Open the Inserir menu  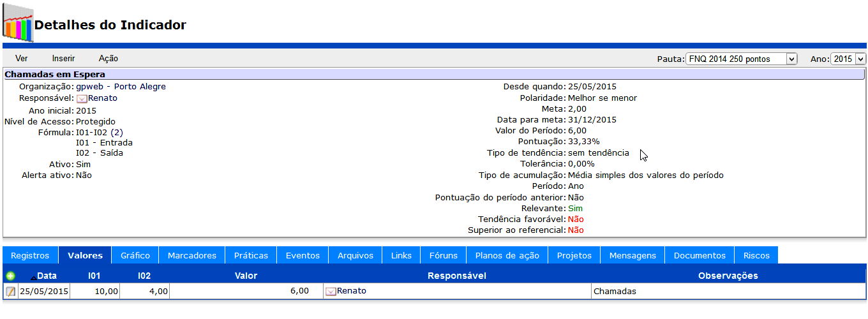pos(63,58)
